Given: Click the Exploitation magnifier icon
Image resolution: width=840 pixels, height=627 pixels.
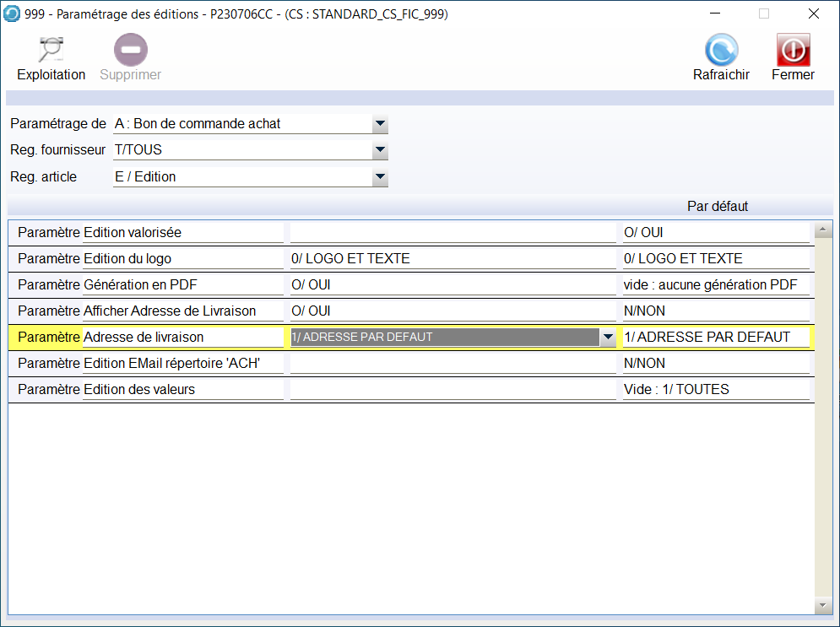Looking at the screenshot, I should 51,51.
